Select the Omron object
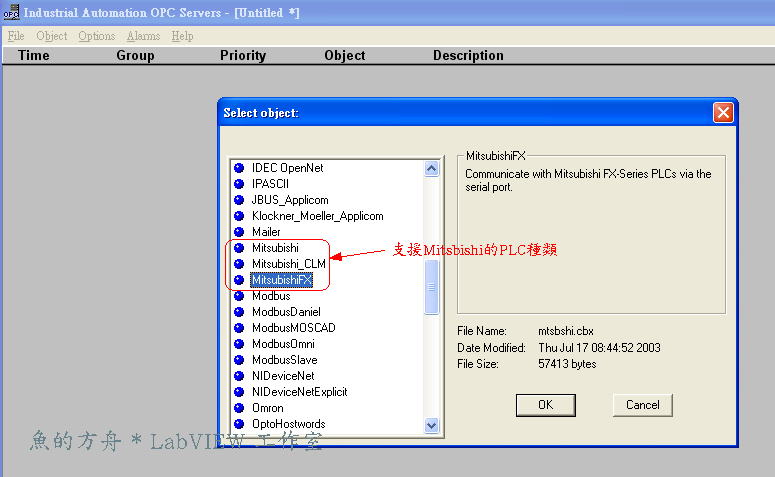This screenshot has width=775, height=477. pos(267,408)
